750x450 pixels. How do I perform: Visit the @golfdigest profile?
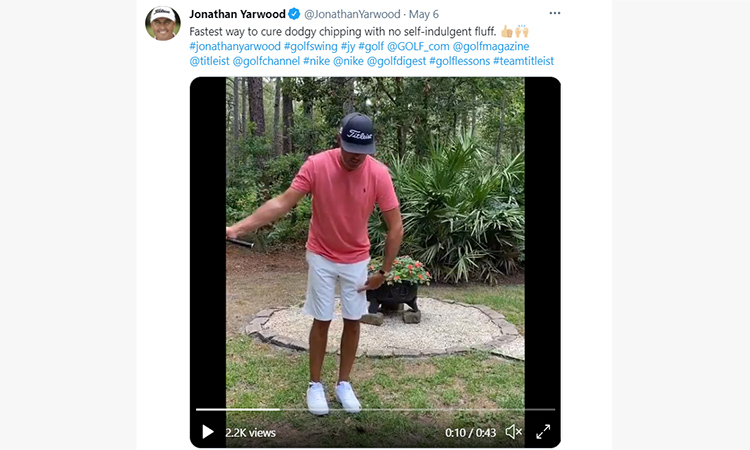pos(396,61)
